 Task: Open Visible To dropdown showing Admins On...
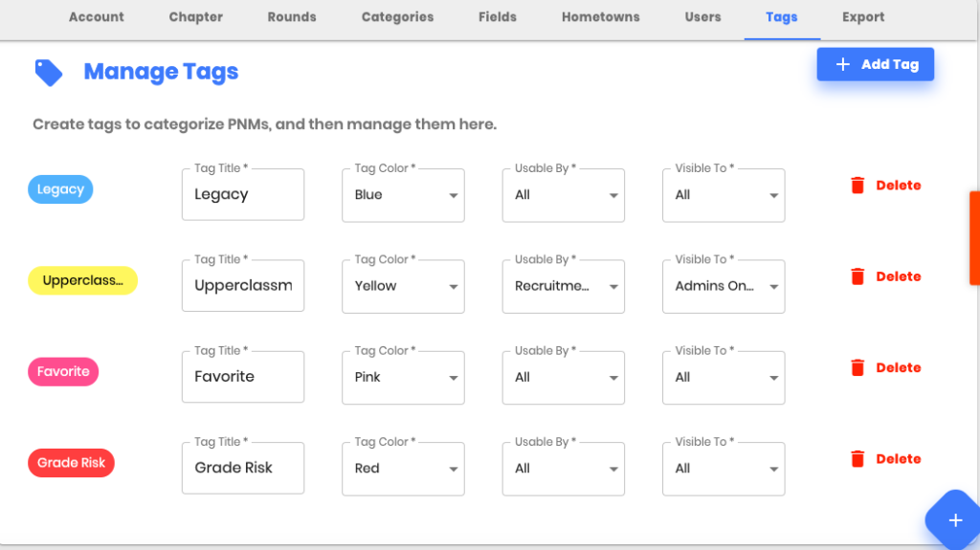724,286
